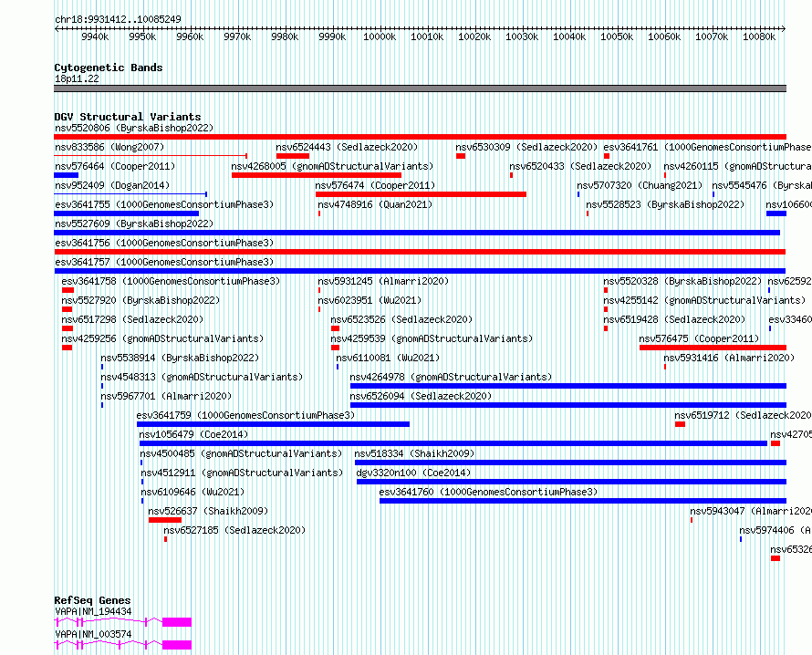Select nsv6517298 (Sedlazeck2020) label

132,319
